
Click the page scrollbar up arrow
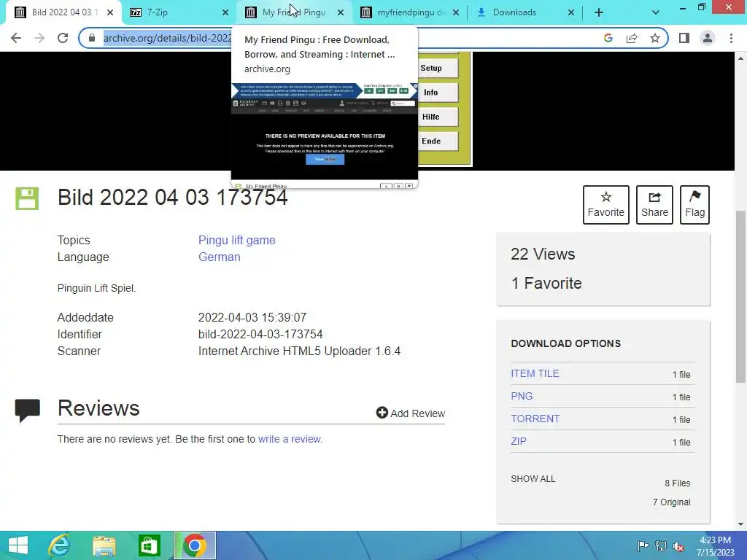[x=740, y=58]
